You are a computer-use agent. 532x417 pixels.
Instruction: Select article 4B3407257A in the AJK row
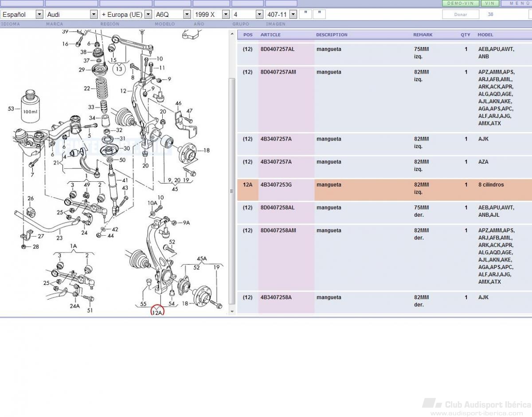(276, 139)
